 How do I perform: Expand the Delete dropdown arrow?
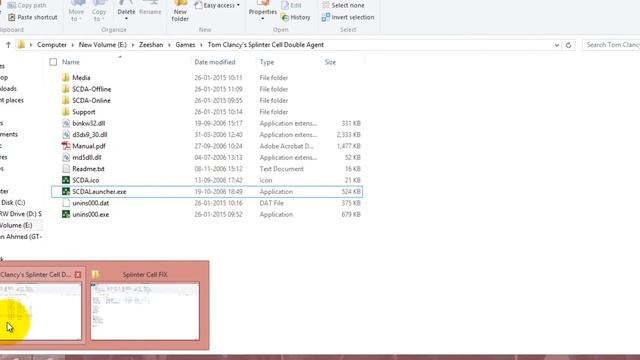[x=126, y=19]
